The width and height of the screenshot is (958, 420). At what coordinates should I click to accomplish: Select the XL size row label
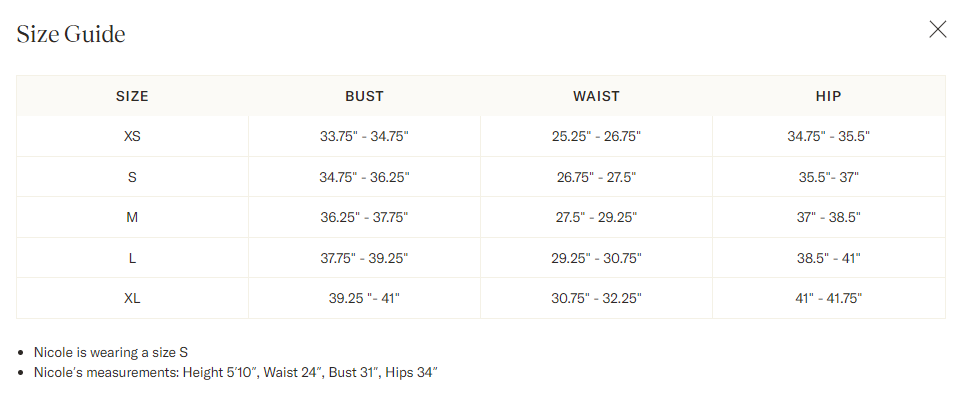[132, 298]
